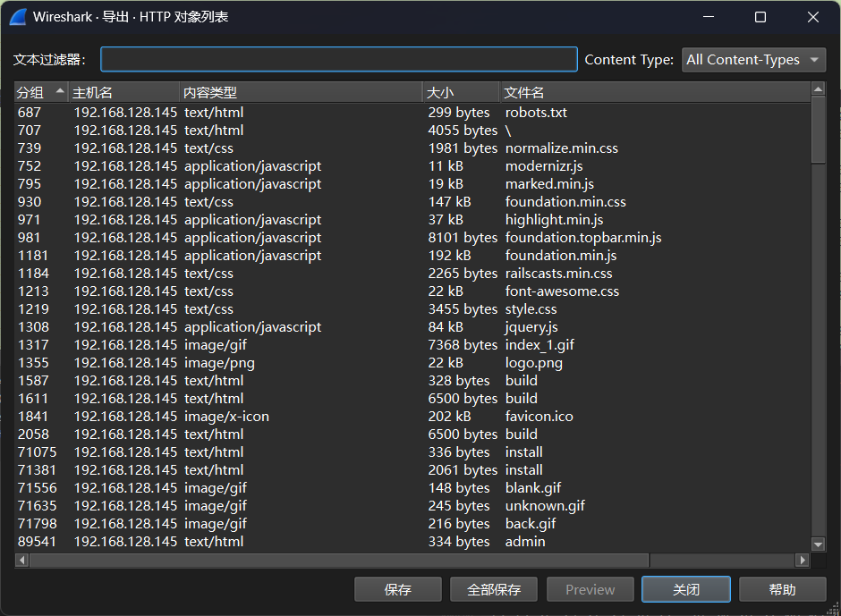Click the vertical scrollbar thumb

point(818,130)
